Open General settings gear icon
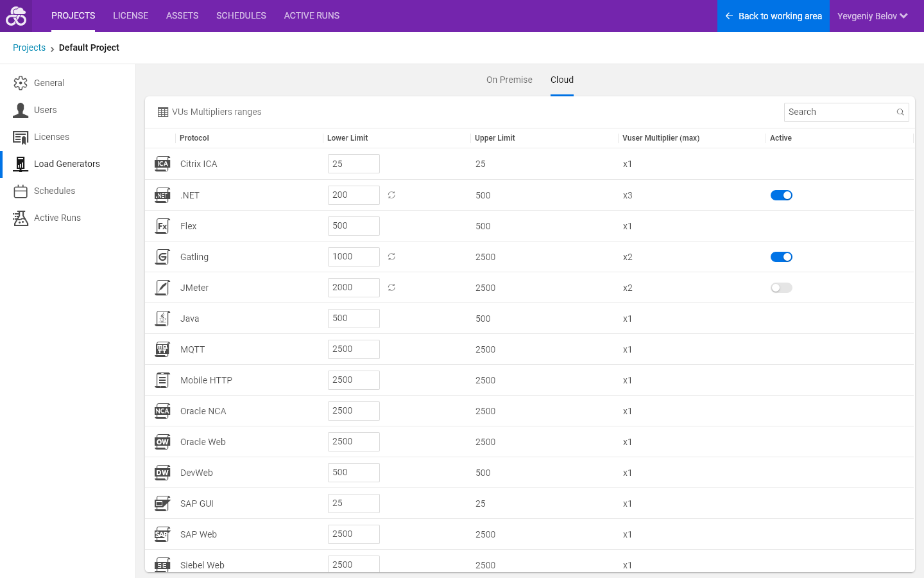The height and width of the screenshot is (578, 924). (x=21, y=83)
